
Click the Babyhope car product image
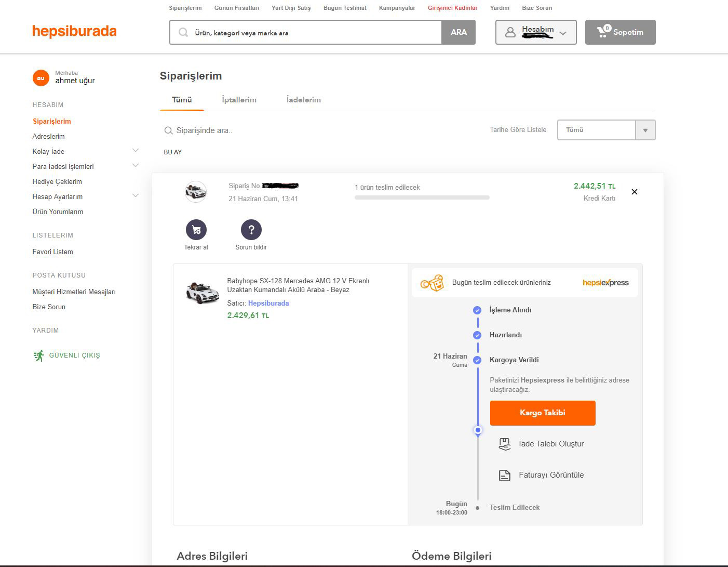(x=203, y=293)
